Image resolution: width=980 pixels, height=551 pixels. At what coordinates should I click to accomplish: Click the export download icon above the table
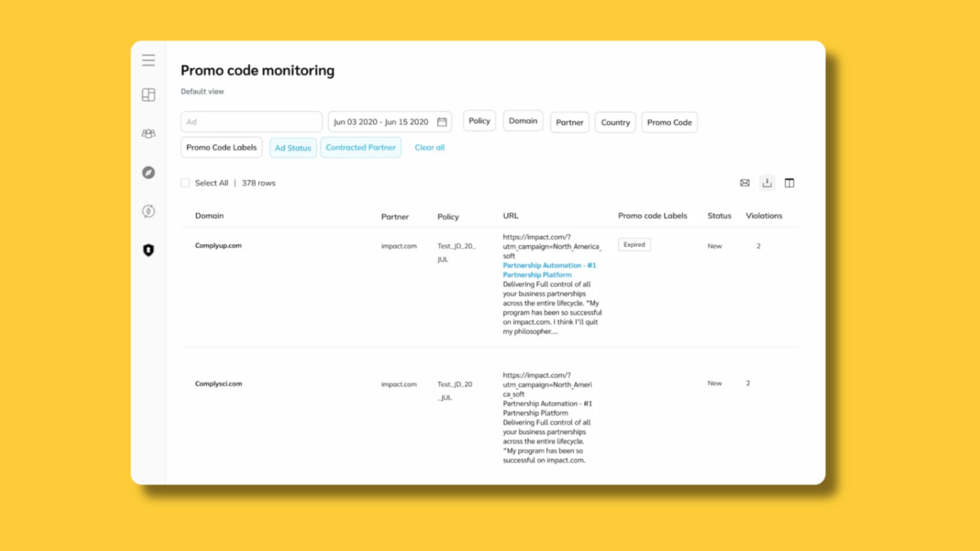point(767,183)
